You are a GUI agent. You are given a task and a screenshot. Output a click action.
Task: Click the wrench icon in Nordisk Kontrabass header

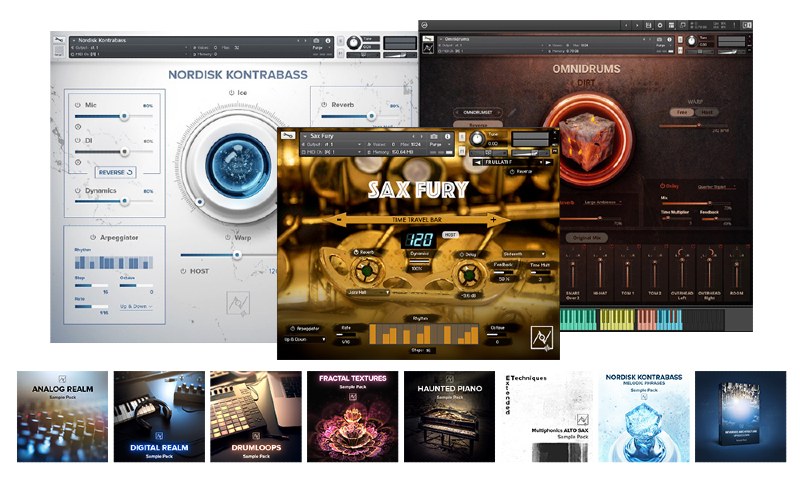tap(59, 40)
